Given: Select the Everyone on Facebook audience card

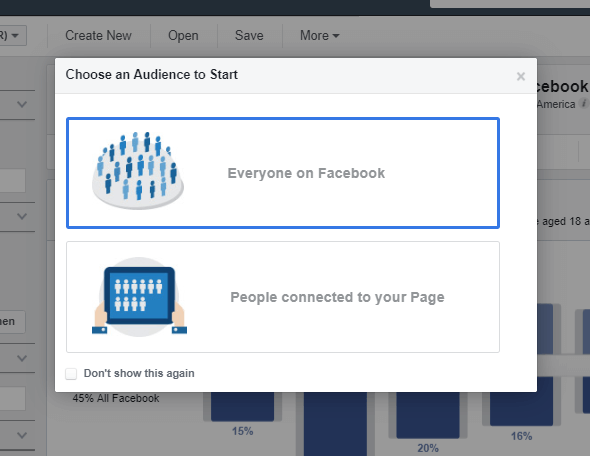Looking at the screenshot, I should point(283,173).
